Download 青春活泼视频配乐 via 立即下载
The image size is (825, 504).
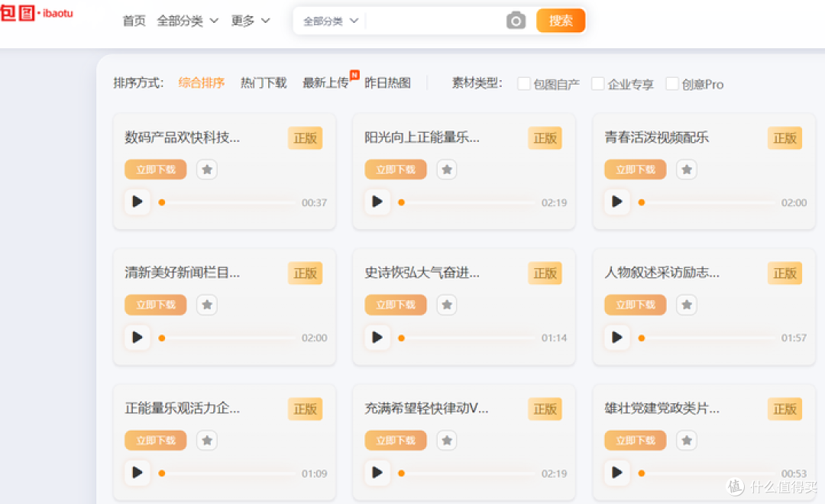[636, 170]
